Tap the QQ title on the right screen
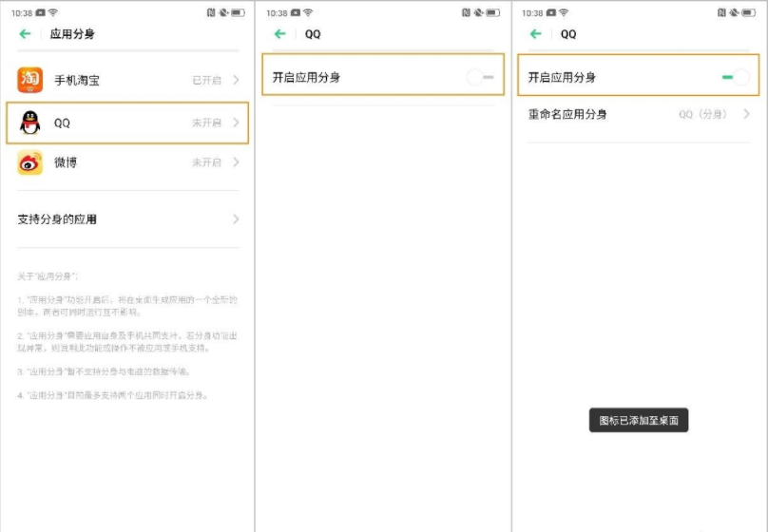 [568, 34]
